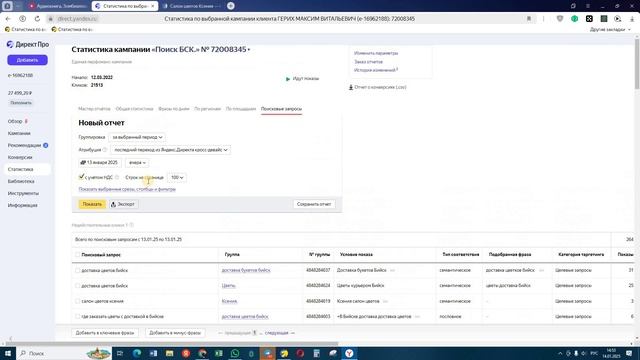This screenshot has height=360, width=640.
Task: Switch to Общая статистика tab
Action: click(134, 109)
